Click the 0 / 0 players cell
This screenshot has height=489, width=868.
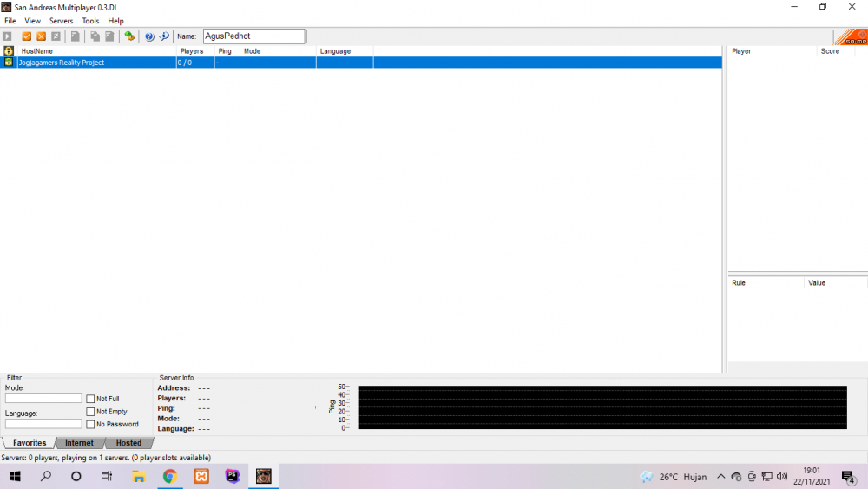pyautogui.click(x=195, y=63)
